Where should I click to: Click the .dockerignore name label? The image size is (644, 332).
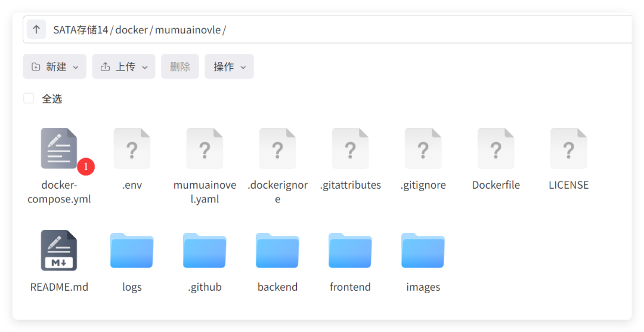(278, 192)
